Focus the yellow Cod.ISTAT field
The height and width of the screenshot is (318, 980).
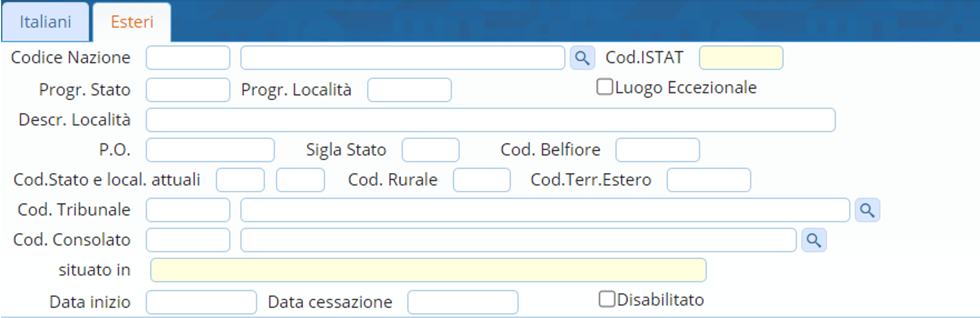pyautogui.click(x=741, y=58)
